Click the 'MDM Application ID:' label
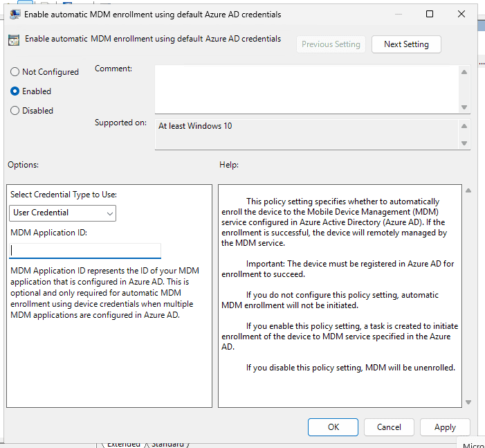The width and height of the screenshot is (485, 448). 48,233
